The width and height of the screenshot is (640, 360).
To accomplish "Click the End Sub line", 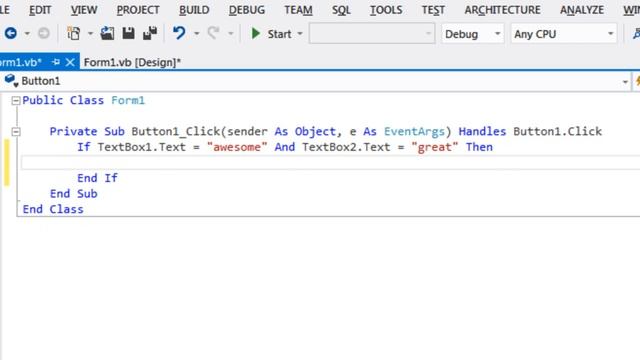I will coord(73,193).
